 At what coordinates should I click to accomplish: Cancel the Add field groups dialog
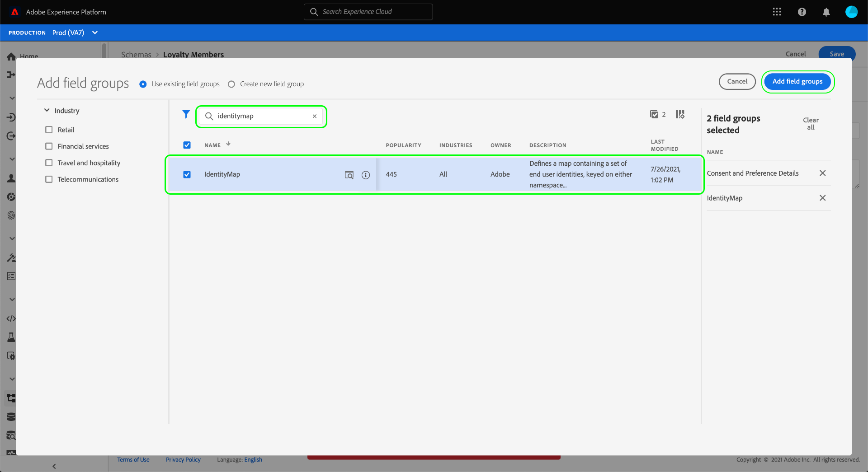[737, 82]
